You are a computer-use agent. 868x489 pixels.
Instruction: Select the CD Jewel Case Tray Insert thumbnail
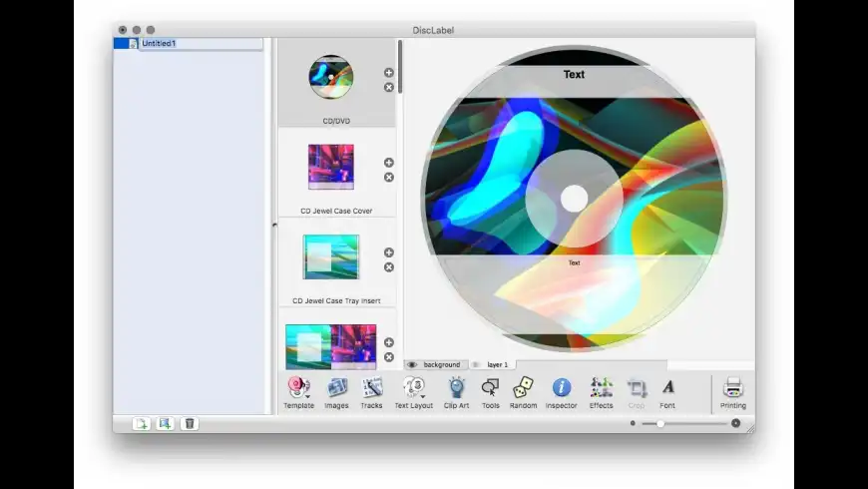(x=331, y=256)
